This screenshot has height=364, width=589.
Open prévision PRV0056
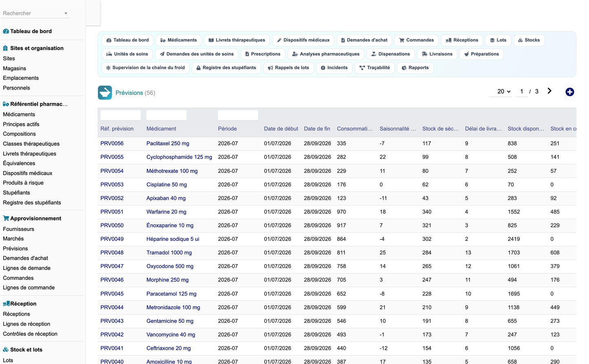[x=112, y=143]
